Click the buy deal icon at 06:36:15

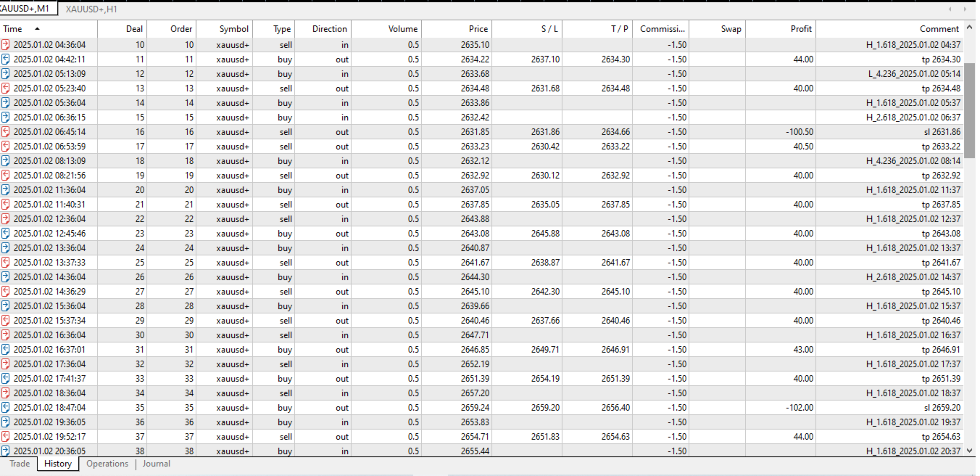[x=6, y=118]
